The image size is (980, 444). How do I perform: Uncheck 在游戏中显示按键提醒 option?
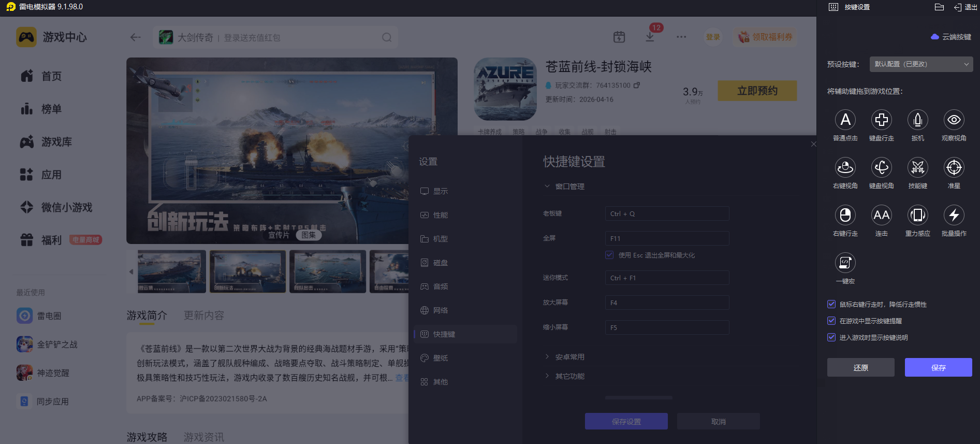(831, 321)
